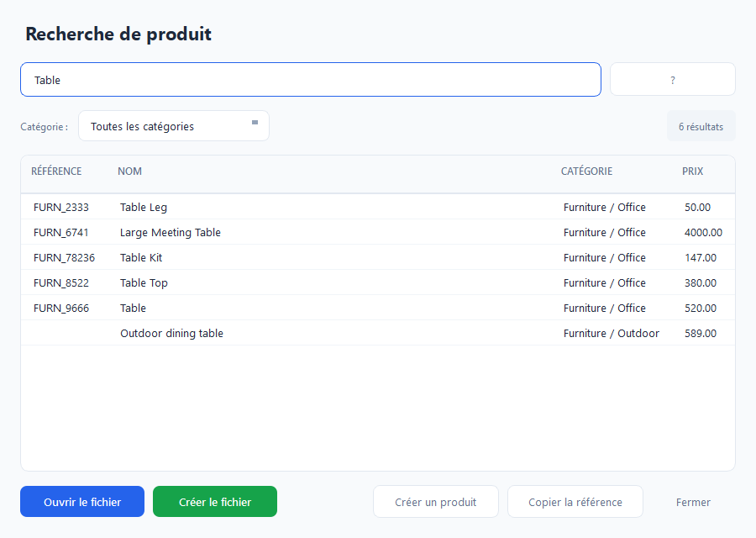Click price 4000.00
The height and width of the screenshot is (538, 756).
tap(703, 233)
